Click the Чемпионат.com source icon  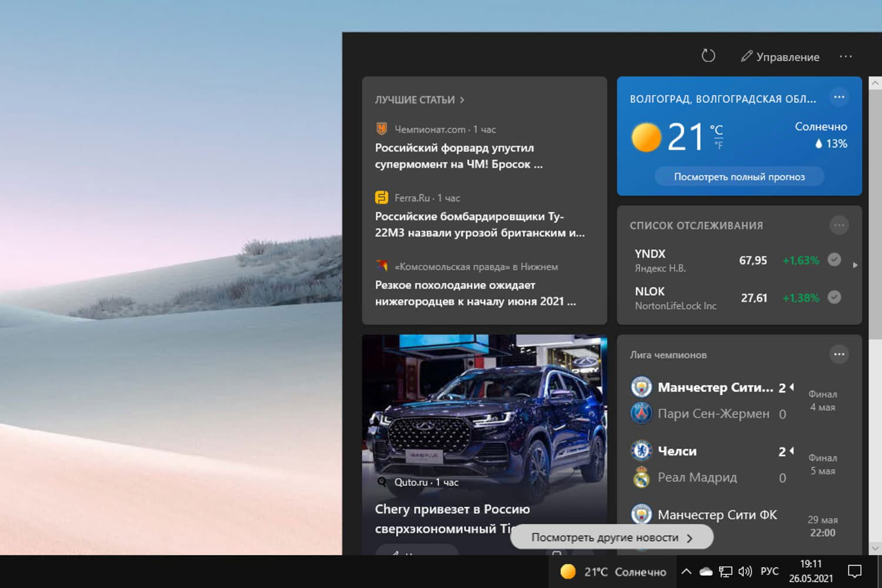[382, 129]
